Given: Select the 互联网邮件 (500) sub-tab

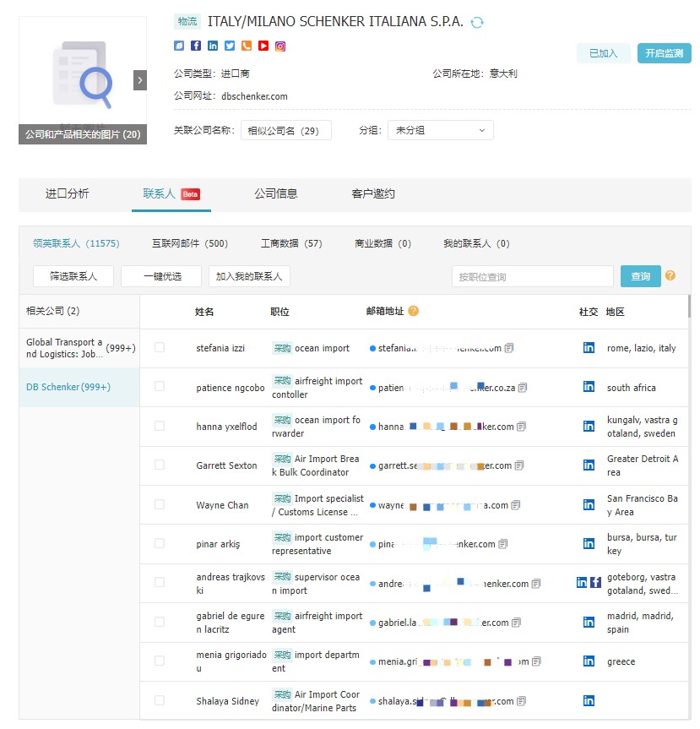Looking at the screenshot, I should tap(190, 243).
